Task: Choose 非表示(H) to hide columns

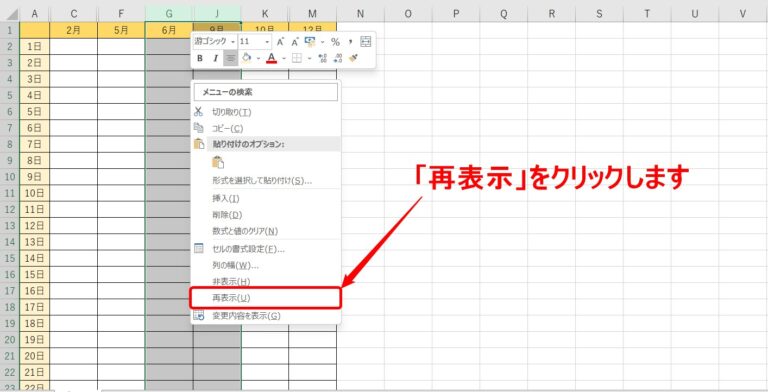Action: (265, 282)
